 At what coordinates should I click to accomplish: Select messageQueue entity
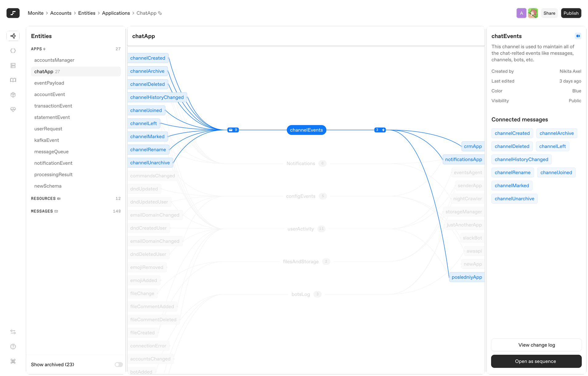[x=76, y=152]
